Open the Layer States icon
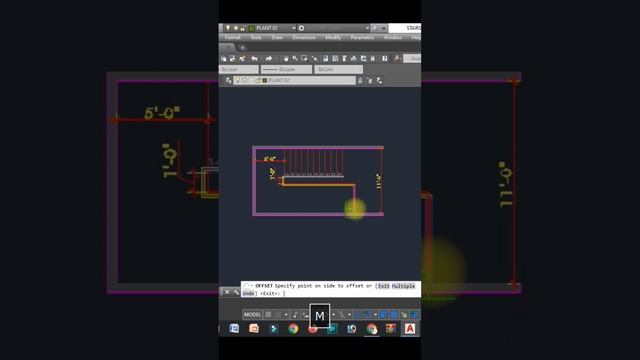This screenshot has height=360, width=640. (x=380, y=80)
